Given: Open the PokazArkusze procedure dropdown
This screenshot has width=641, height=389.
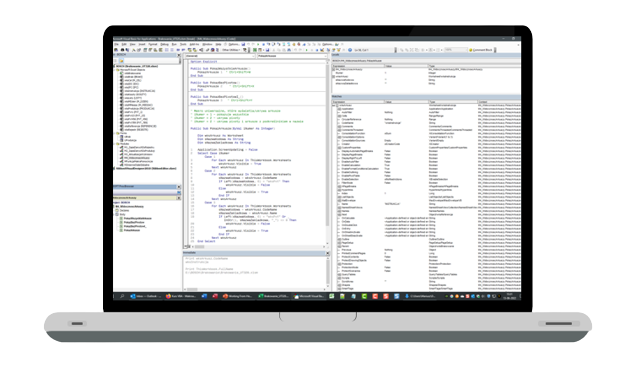Looking at the screenshot, I should click(292, 56).
